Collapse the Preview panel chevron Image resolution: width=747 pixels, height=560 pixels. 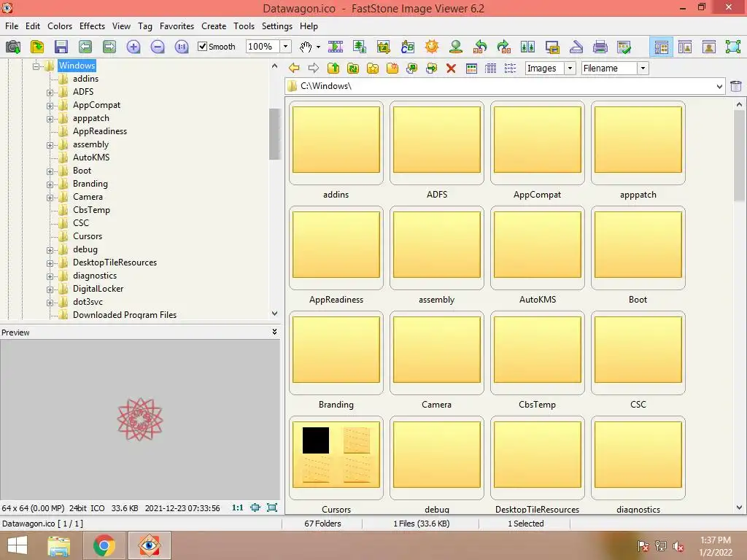pos(274,332)
